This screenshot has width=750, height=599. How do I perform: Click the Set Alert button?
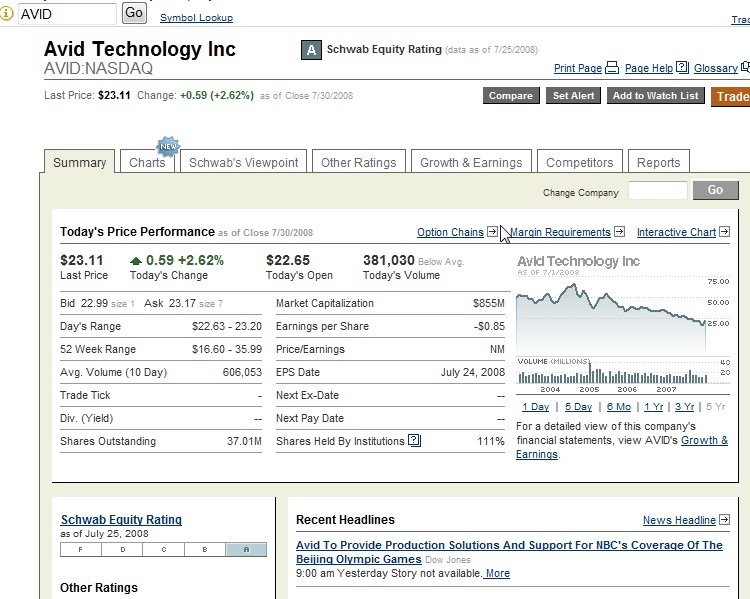[574, 96]
